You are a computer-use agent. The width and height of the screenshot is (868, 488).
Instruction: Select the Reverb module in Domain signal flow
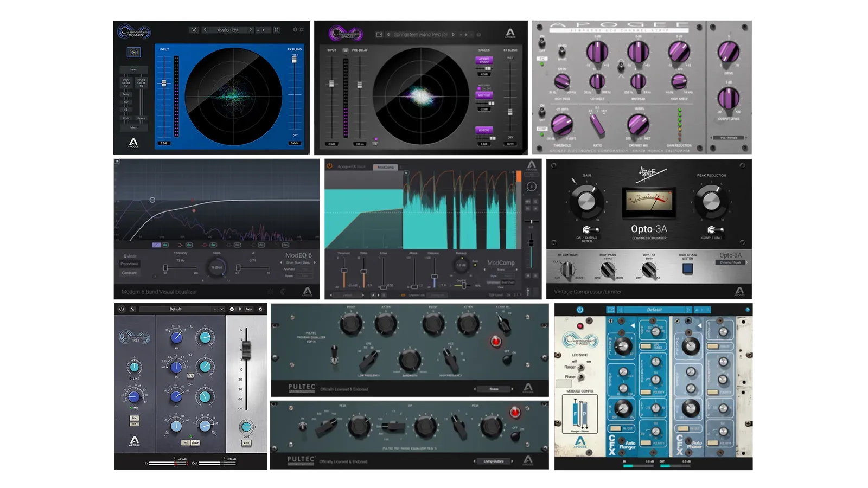point(141,118)
